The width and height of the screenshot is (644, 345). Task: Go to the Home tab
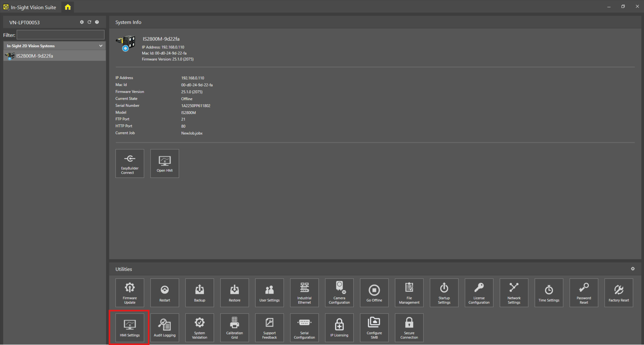tap(68, 7)
